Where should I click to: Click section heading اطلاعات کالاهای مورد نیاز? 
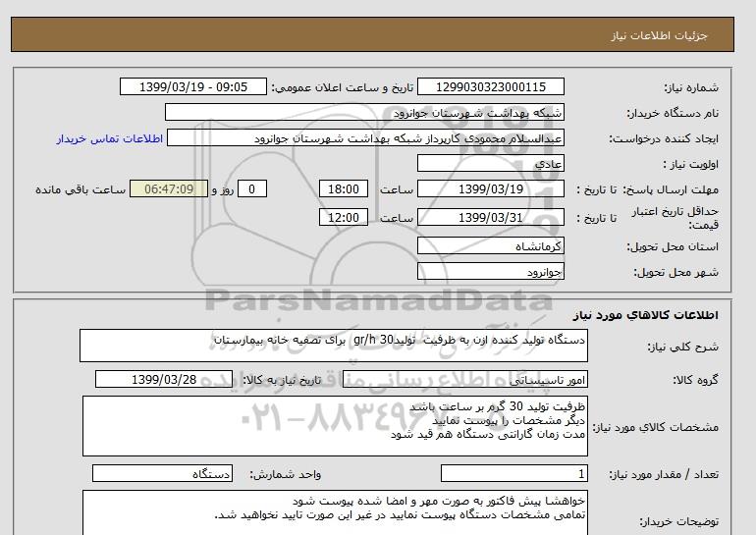point(646,315)
